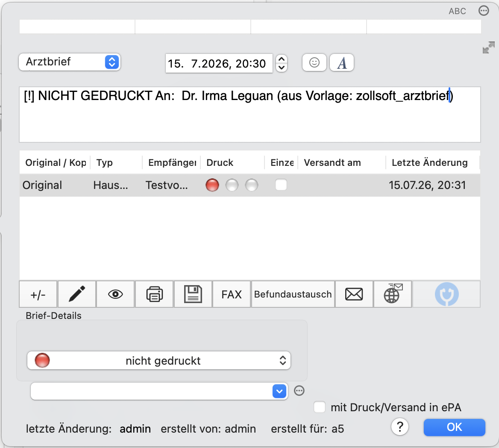Click the third gray status indicator in row
The image size is (499, 448).
(x=251, y=185)
